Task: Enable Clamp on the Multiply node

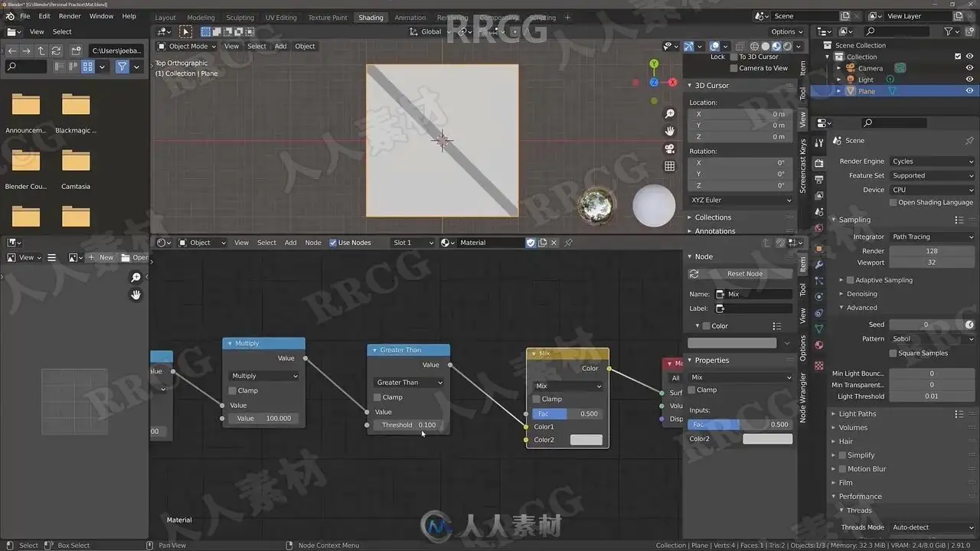Action: click(233, 390)
